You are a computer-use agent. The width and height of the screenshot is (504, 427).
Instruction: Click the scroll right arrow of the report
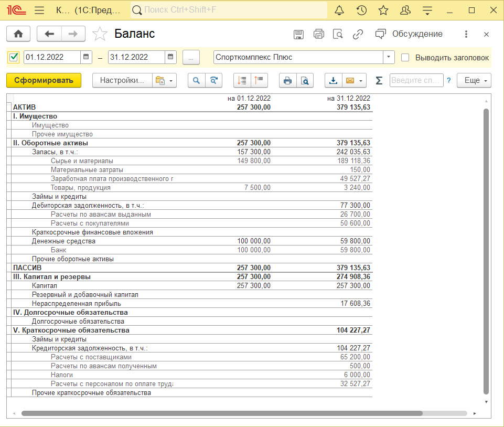tap(475, 413)
